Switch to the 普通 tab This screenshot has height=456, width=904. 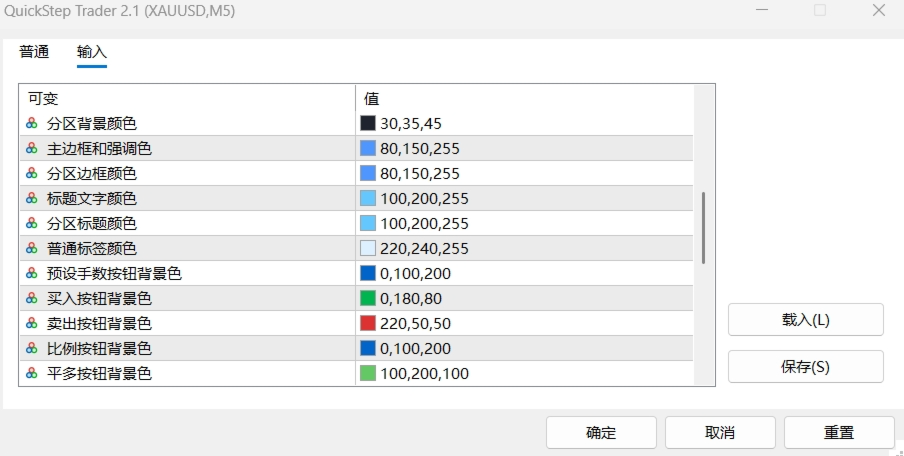pyautogui.click(x=34, y=52)
